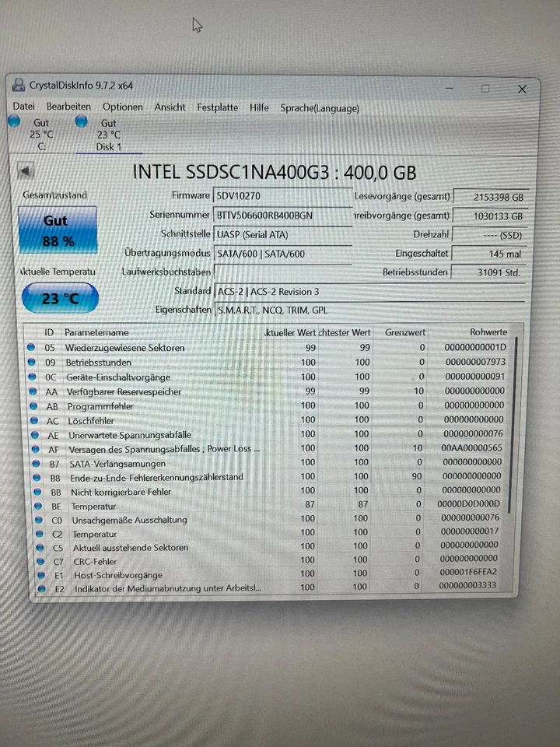Click raw value 000001F6FEA2
Screen dimensions: 560x747
tap(468, 572)
